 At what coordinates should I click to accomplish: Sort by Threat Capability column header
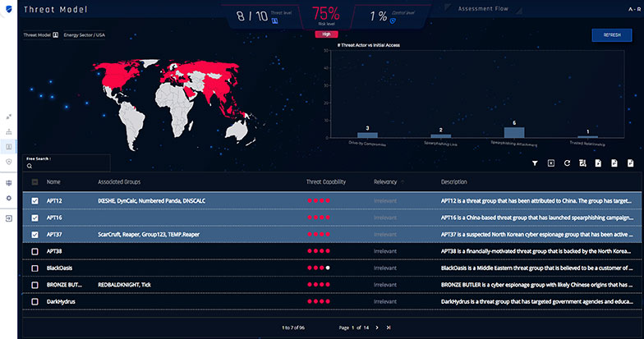pyautogui.click(x=324, y=181)
